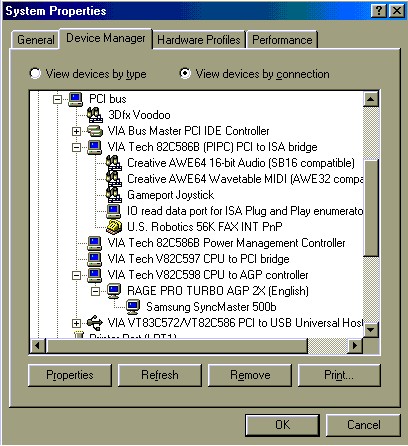
Task: Click the Power Management Controller icon
Action: (95, 243)
